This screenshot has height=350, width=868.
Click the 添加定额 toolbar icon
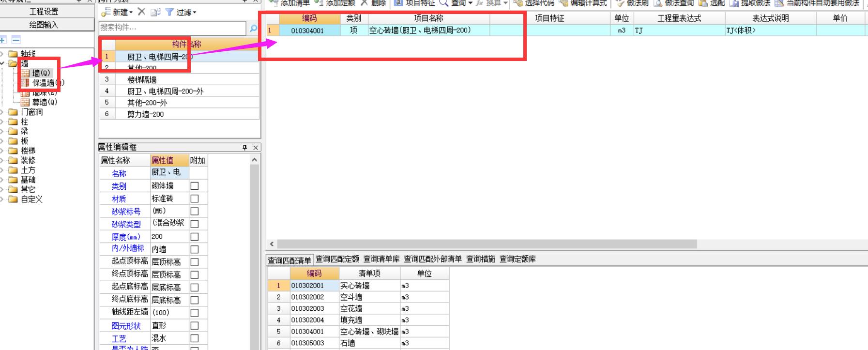tap(319, 3)
